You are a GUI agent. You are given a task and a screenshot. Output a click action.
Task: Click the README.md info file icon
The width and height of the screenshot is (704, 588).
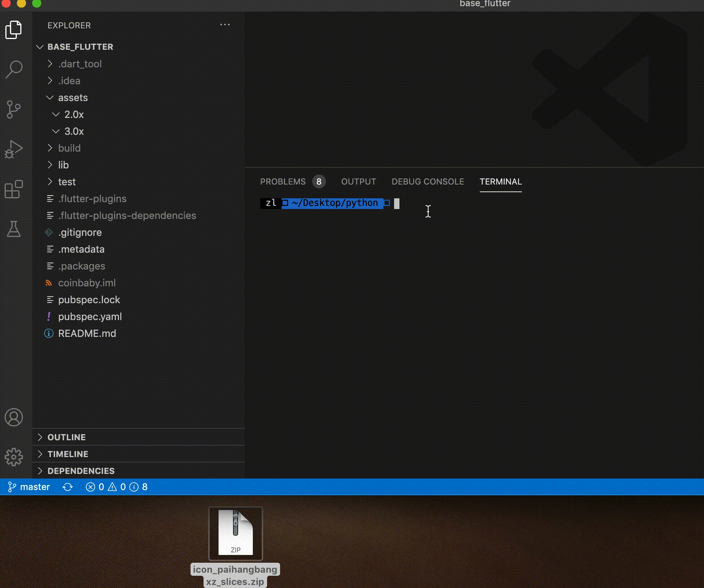click(49, 333)
